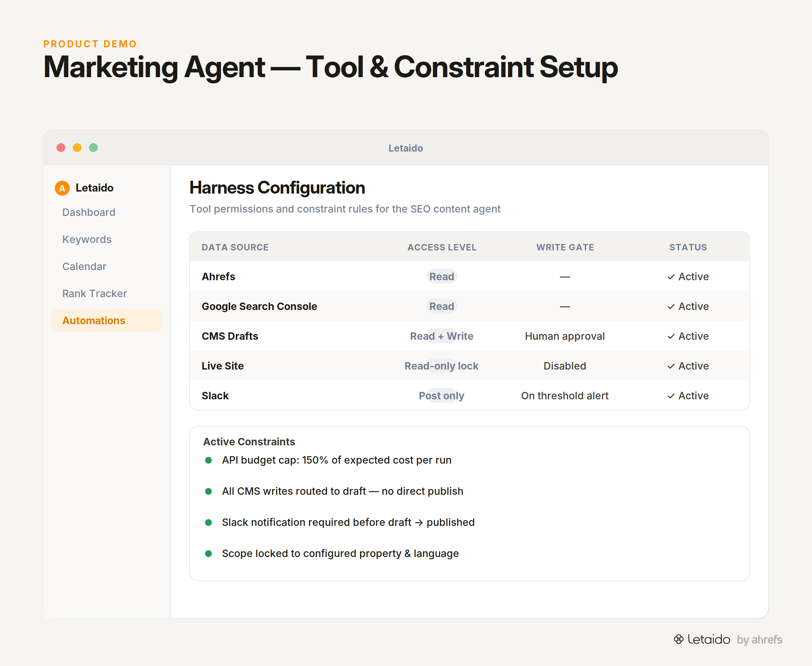Viewport: 812px width, 666px height.
Task: Click the All CMS writes routed constraint
Action: pos(342,491)
